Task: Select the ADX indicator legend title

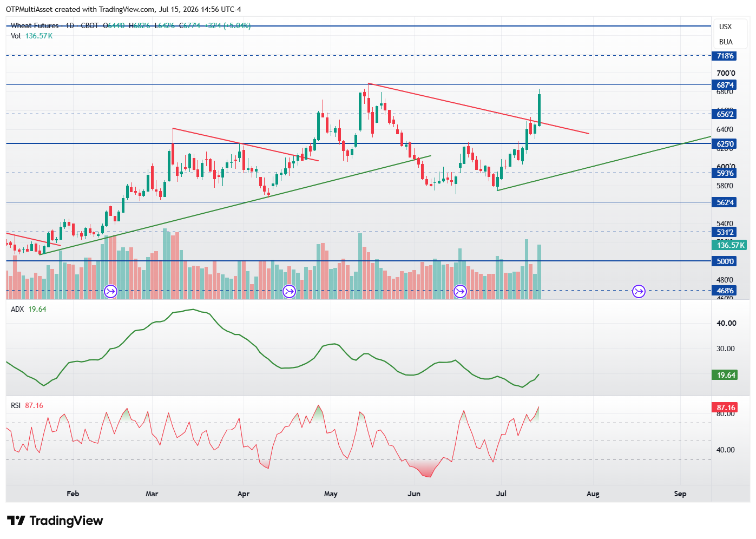Action: (x=17, y=309)
